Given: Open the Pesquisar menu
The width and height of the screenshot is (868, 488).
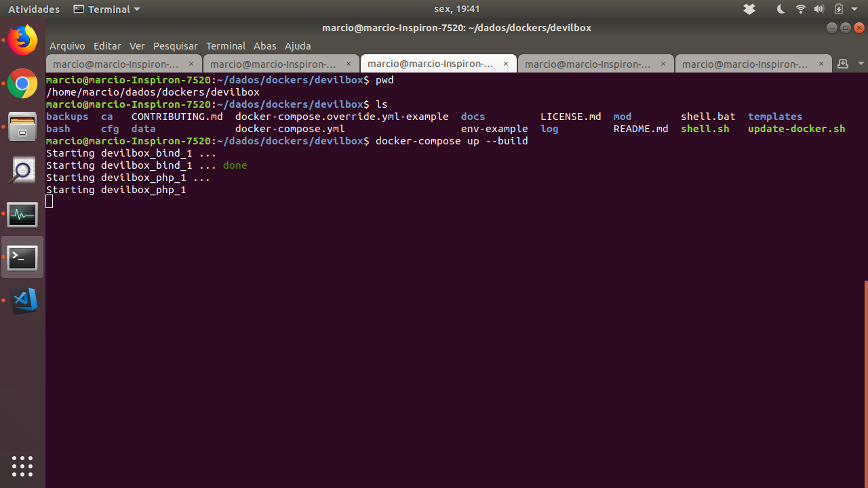Looking at the screenshot, I should click(176, 45).
